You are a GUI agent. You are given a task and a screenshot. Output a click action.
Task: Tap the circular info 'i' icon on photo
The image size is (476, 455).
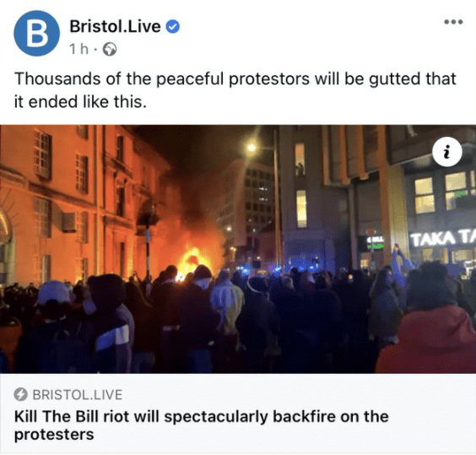[x=446, y=152]
